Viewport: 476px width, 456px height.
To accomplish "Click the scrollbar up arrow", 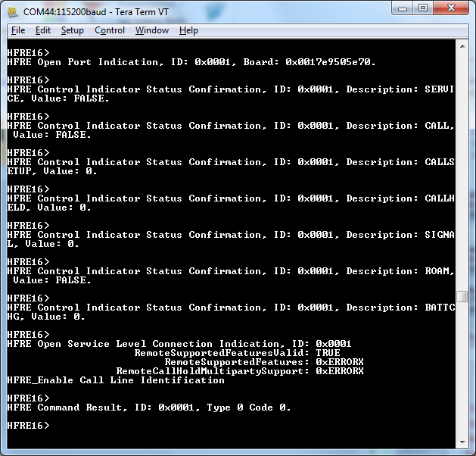I will [462, 47].
